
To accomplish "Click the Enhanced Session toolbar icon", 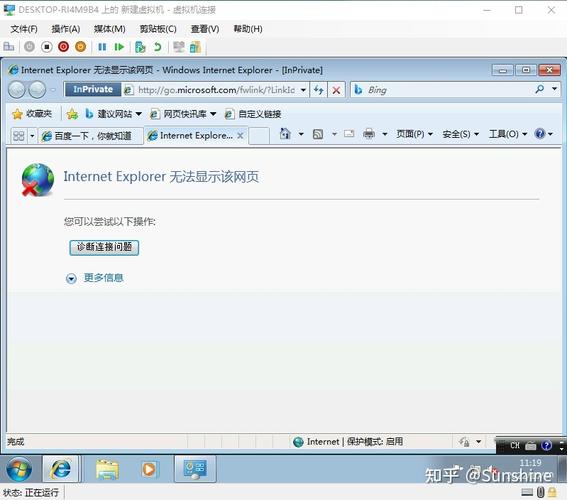I will [x=179, y=47].
